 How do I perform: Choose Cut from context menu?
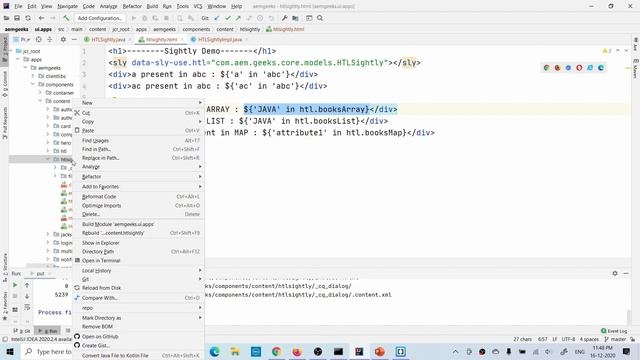pyautogui.click(x=138, y=113)
